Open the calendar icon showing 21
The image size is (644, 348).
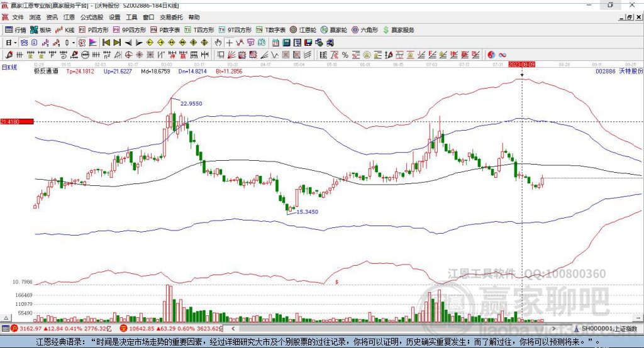click(275, 43)
